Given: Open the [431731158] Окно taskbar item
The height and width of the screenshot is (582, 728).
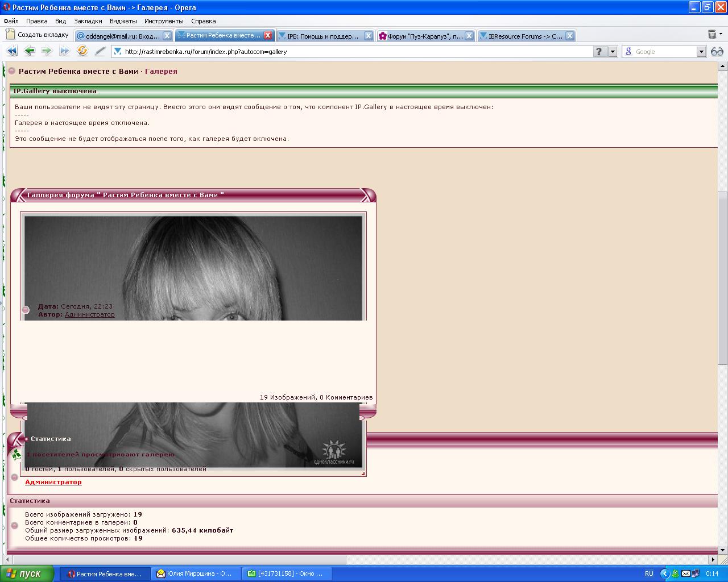Looking at the screenshot, I should (287, 573).
